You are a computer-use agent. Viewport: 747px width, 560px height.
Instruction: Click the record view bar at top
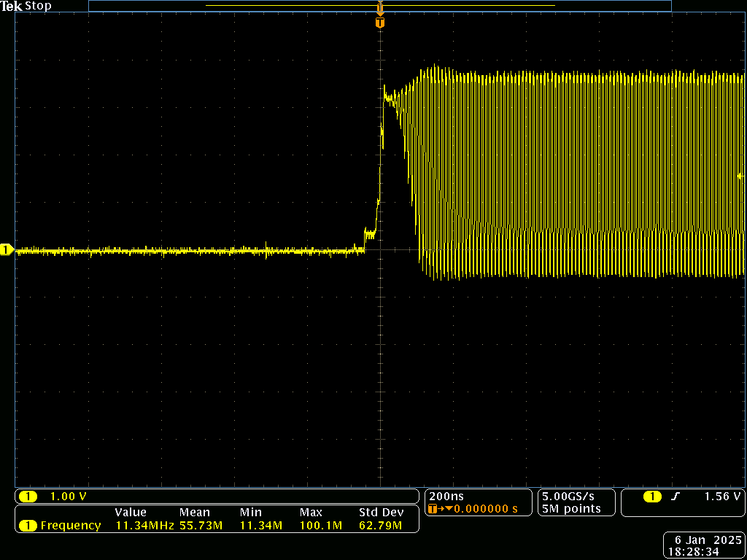379,6
